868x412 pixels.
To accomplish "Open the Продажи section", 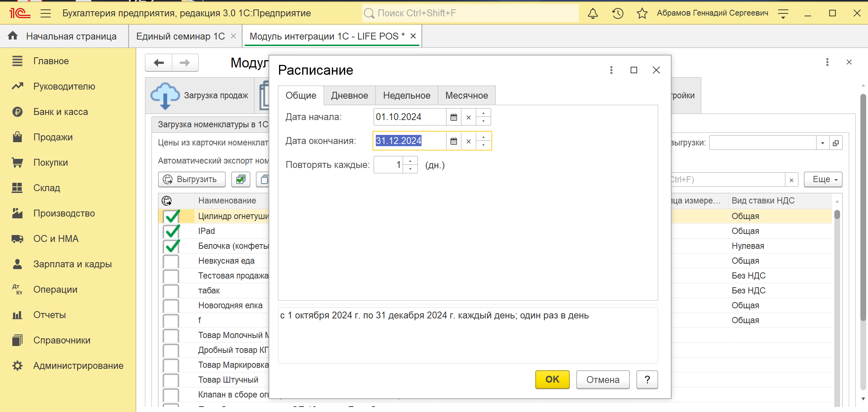I will pos(53,137).
